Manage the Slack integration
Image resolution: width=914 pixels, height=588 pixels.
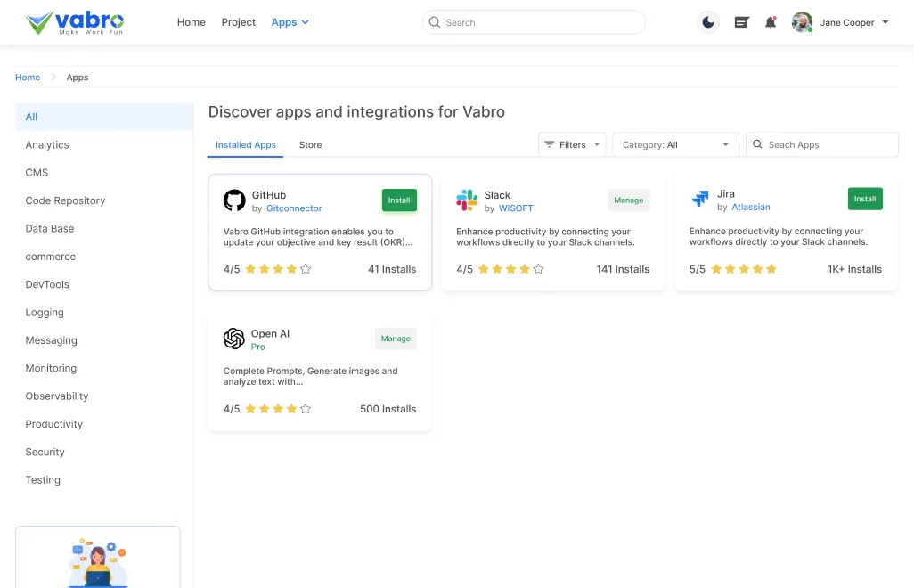(x=628, y=200)
